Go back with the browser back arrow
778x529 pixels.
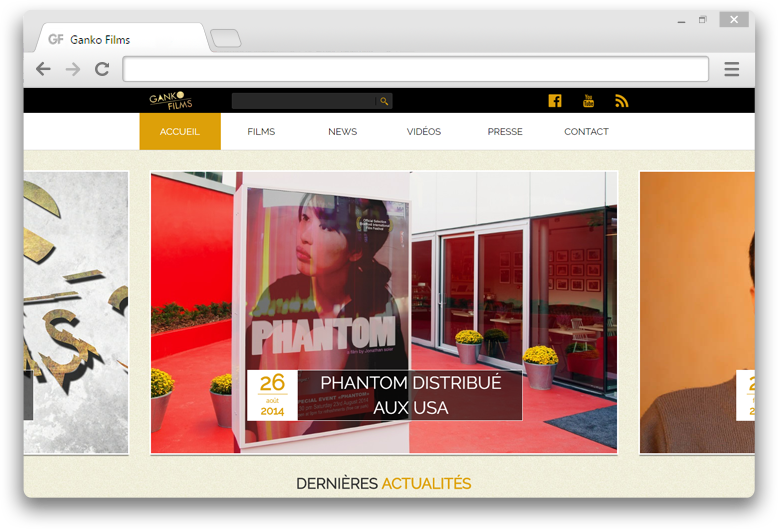pos(44,69)
